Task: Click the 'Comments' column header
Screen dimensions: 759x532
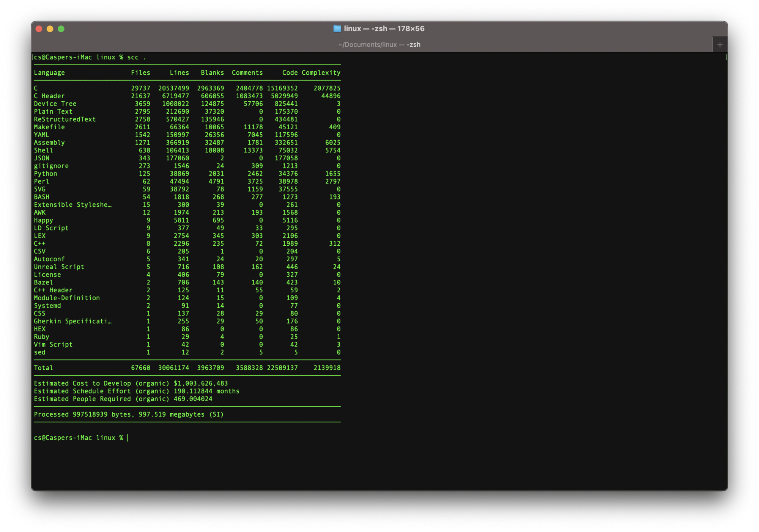Action: tap(247, 73)
